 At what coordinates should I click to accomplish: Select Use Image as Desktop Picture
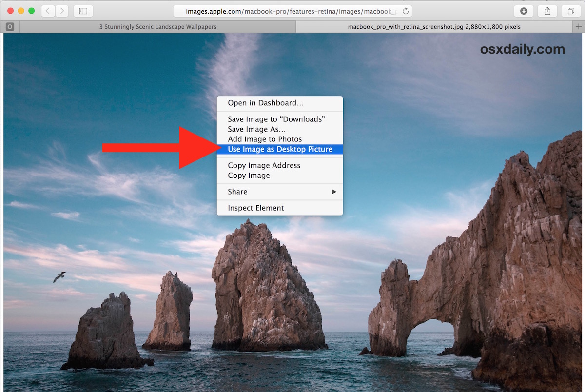279,149
